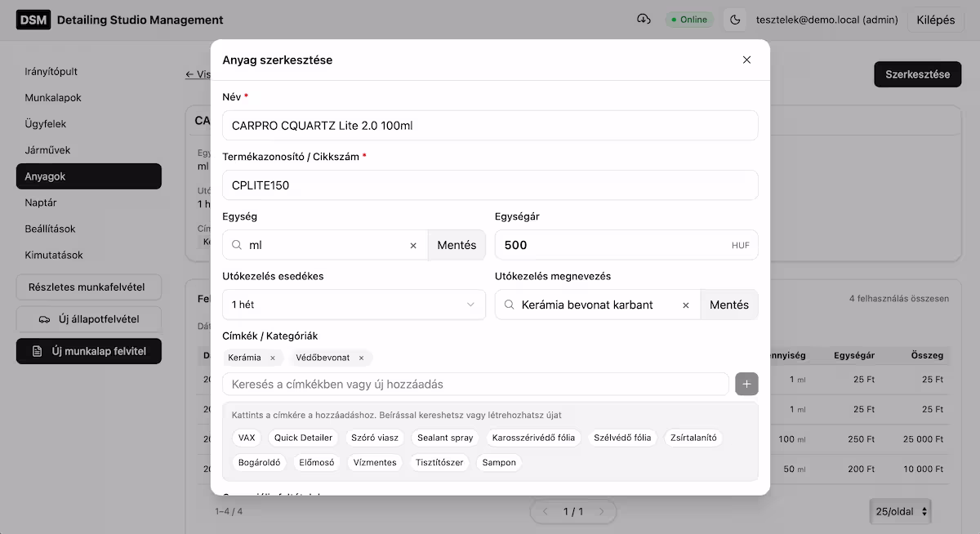Click the Egységár column header

[854, 355]
